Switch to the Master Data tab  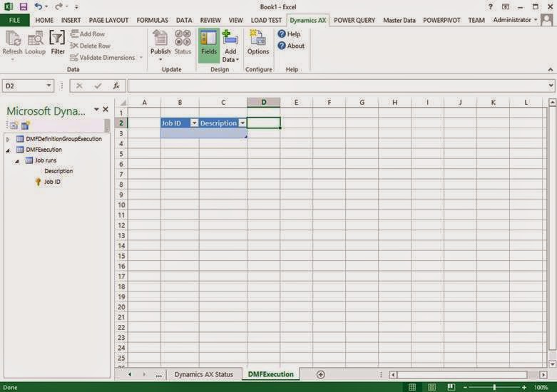(399, 20)
